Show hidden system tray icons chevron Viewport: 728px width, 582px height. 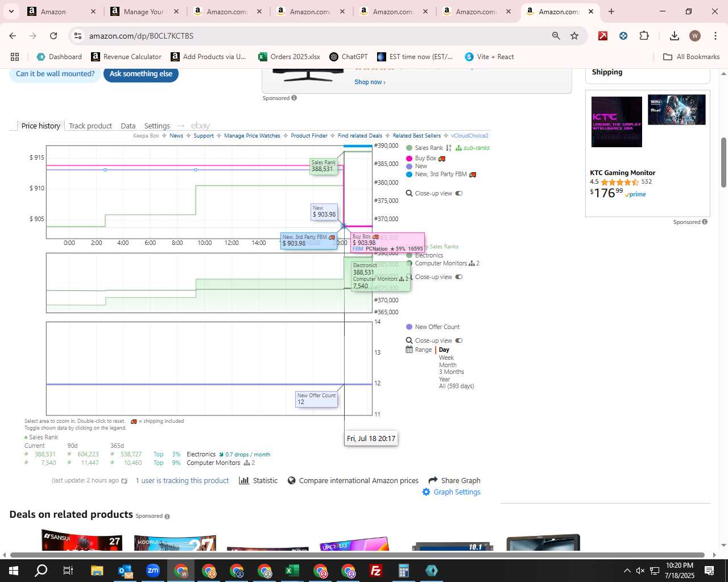[627, 571]
